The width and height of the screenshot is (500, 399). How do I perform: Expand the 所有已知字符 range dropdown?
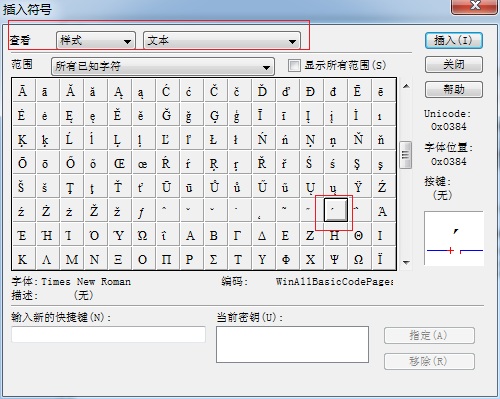(x=163, y=66)
